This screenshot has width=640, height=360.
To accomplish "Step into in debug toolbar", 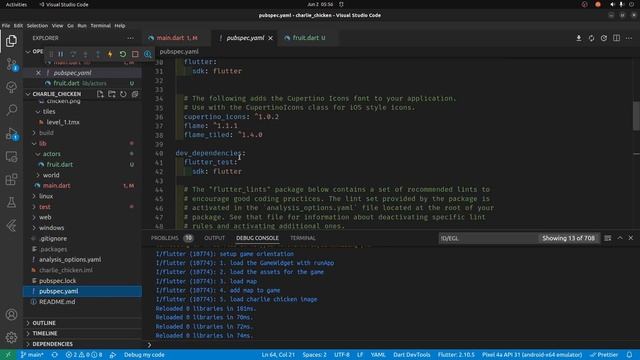I will tap(85, 54).
